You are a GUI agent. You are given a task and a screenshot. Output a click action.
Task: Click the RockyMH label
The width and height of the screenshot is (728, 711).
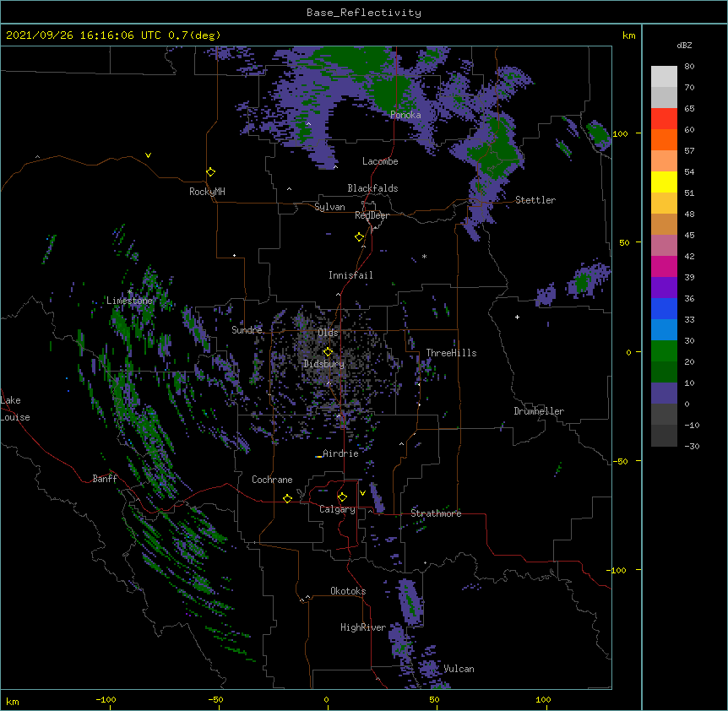tap(207, 192)
